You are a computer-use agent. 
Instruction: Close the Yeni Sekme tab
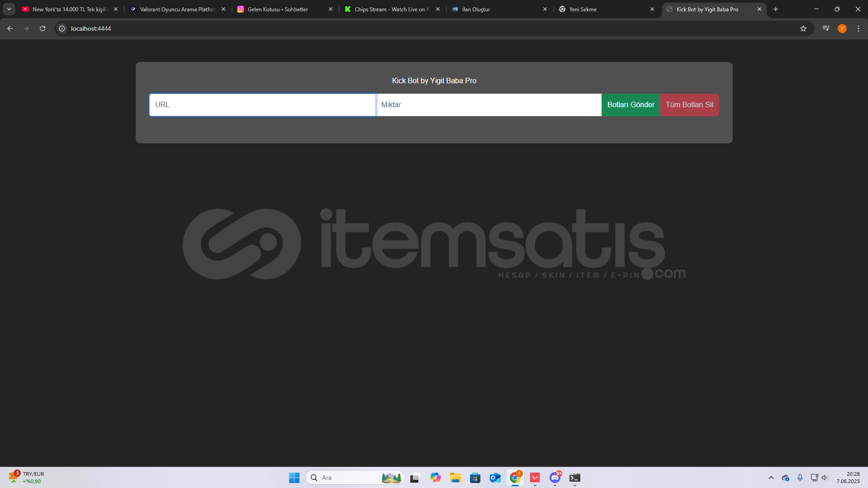point(652,9)
